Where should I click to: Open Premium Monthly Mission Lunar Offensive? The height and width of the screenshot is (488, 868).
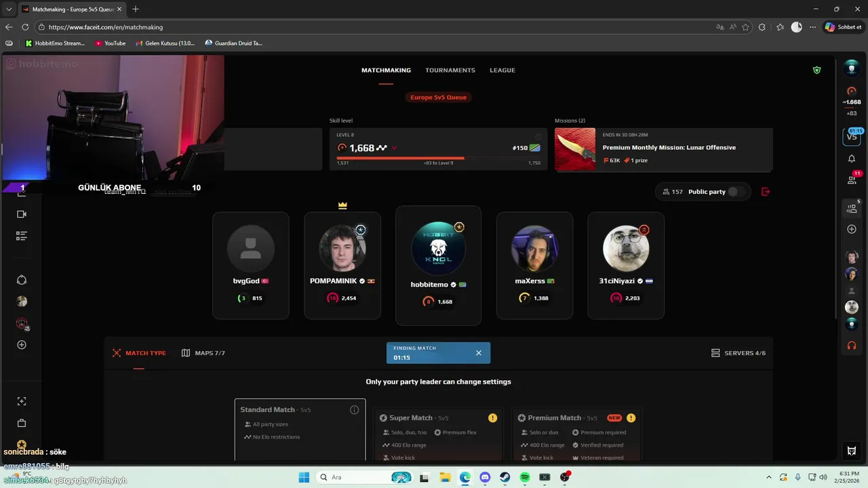(x=669, y=148)
